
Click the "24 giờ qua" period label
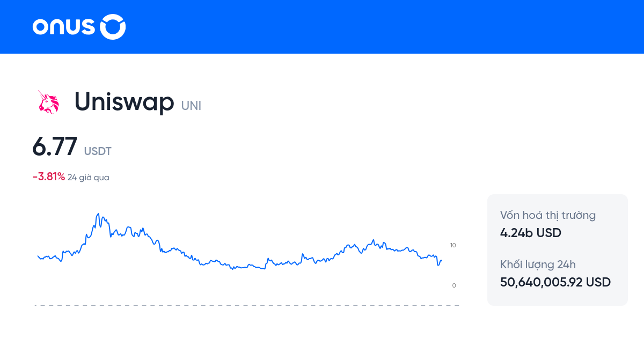click(89, 177)
